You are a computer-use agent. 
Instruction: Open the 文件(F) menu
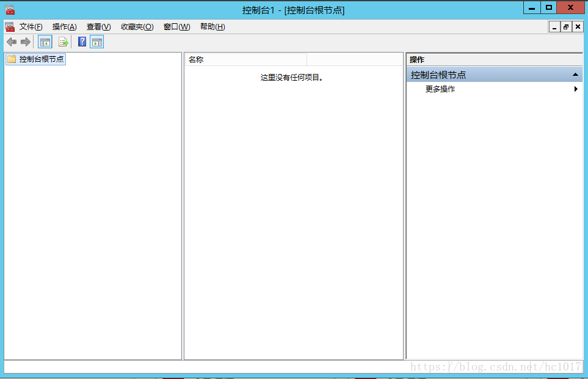click(31, 27)
